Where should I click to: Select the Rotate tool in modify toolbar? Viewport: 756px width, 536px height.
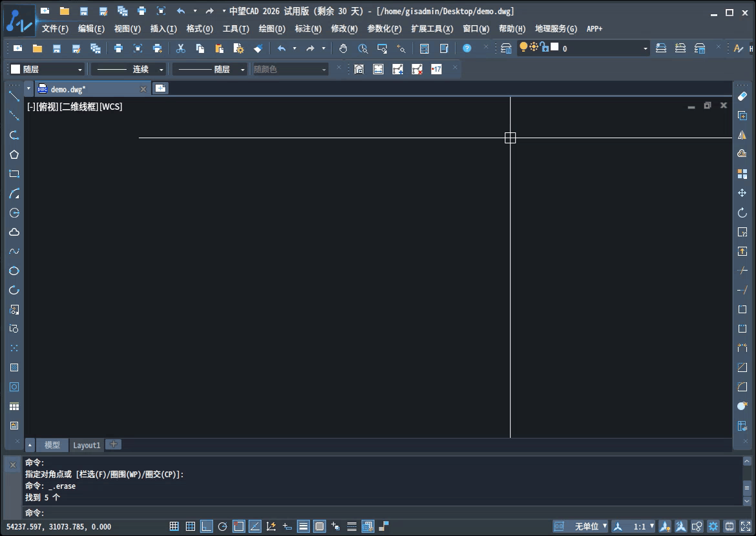click(742, 212)
